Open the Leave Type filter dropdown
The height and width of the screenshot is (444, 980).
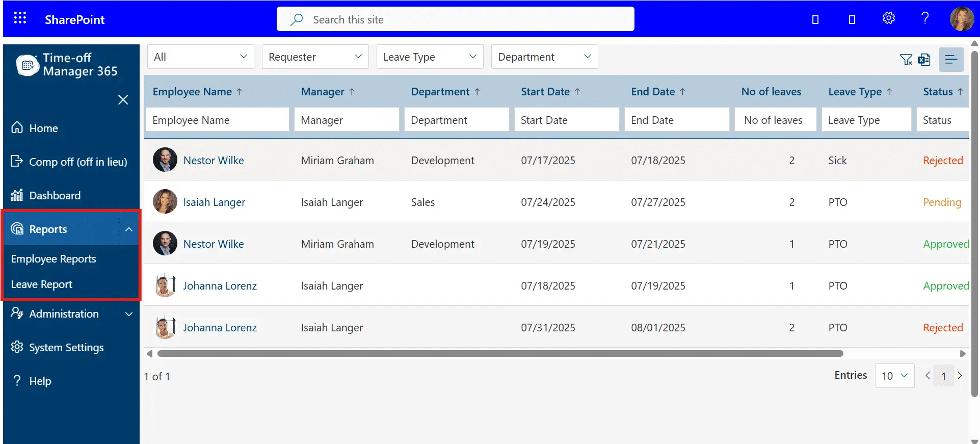[430, 57]
